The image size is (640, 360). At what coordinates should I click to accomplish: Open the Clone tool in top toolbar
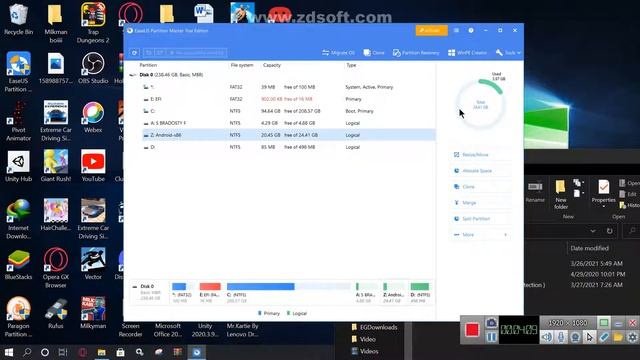click(x=374, y=53)
